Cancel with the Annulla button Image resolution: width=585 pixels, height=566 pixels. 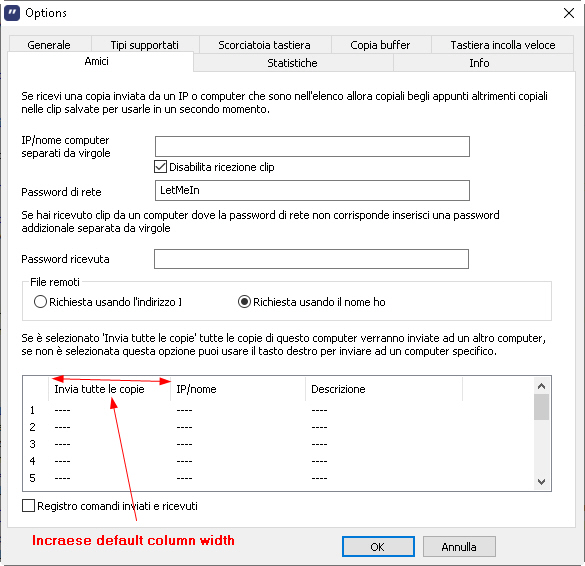point(459,547)
